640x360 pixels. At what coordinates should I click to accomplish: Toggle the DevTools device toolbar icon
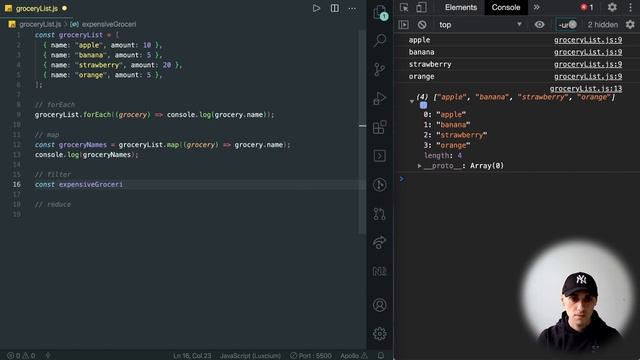pos(421,7)
